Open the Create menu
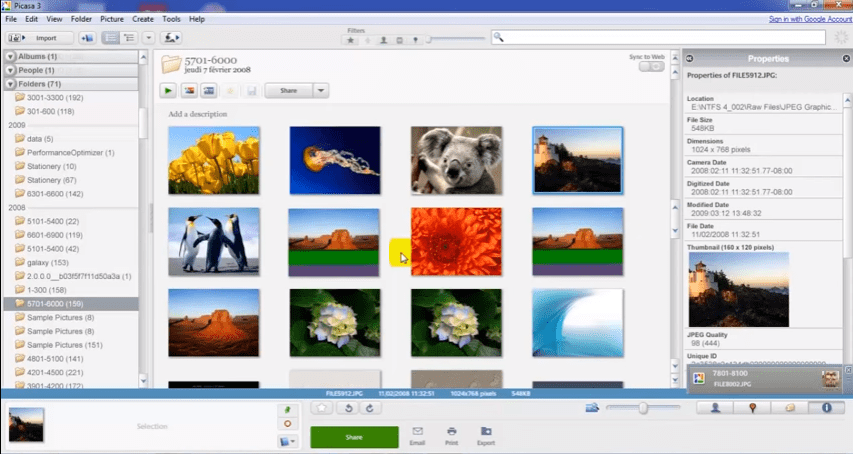Screen dimensions: 853x454 pos(143,19)
